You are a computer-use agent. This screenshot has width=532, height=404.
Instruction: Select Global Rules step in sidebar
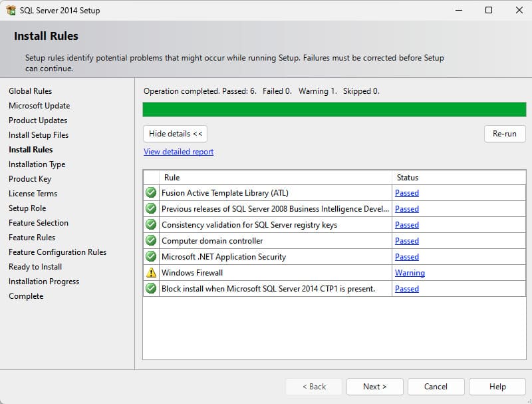[x=30, y=91]
